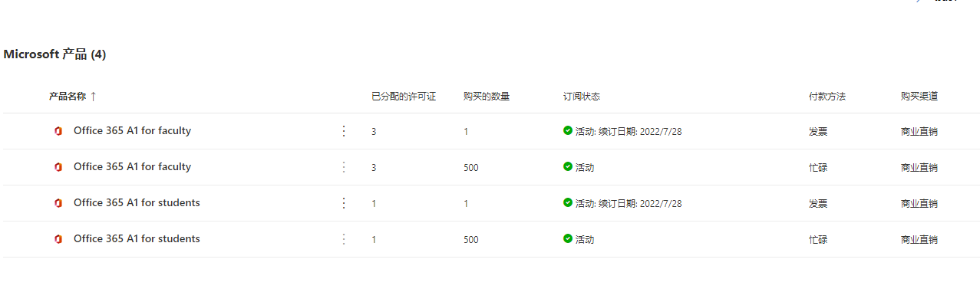This screenshot has width=980, height=302.
Task: Click Office icon of students row with 500 purchased
Action: pyautogui.click(x=58, y=239)
